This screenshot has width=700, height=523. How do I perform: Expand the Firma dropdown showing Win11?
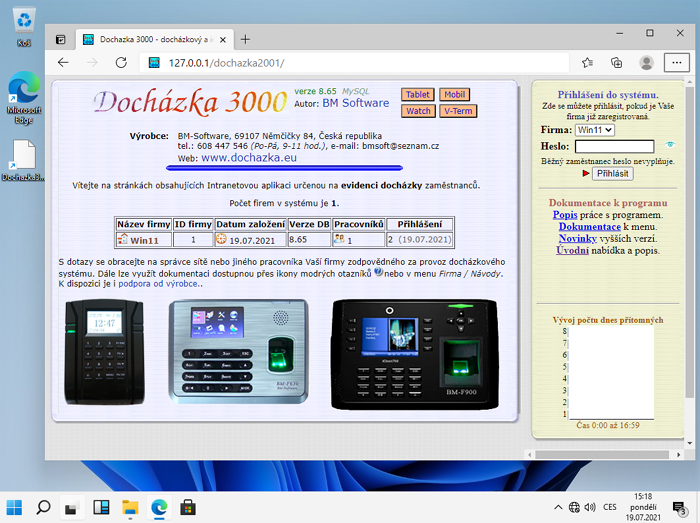pyautogui.click(x=595, y=130)
